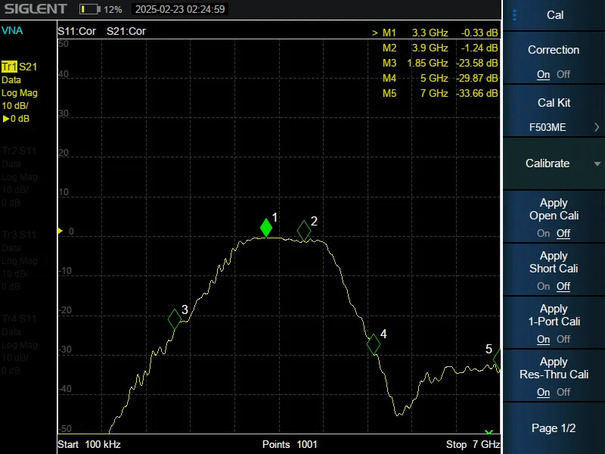Select filled marker 1 diamond on trace
Viewport: 605px width, 454px height.
266,228
